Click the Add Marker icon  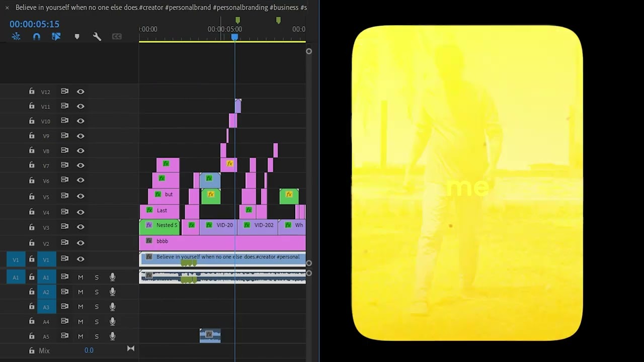77,37
